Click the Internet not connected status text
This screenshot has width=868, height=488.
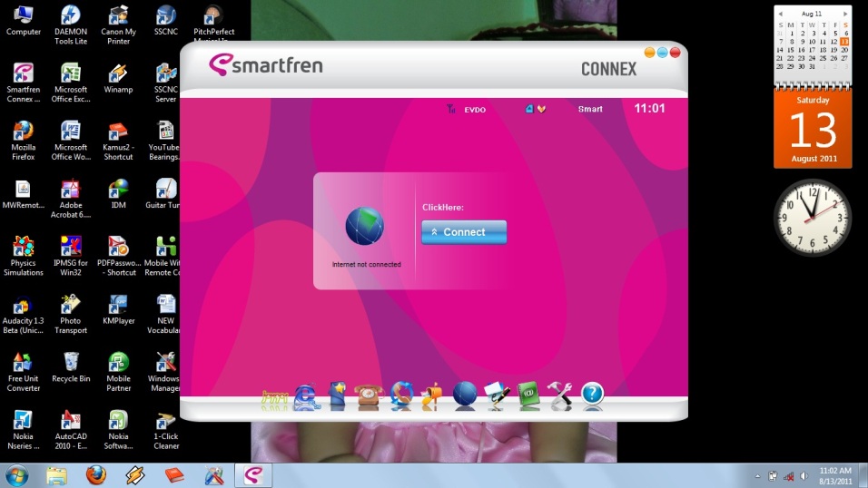(x=367, y=265)
